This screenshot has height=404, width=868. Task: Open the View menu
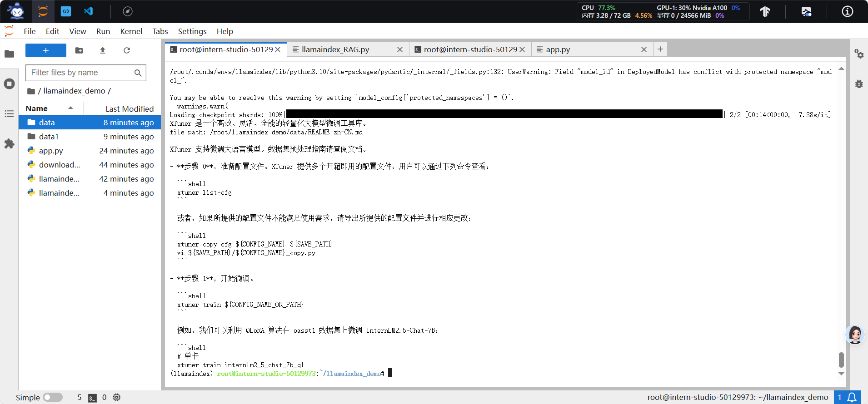pos(78,31)
